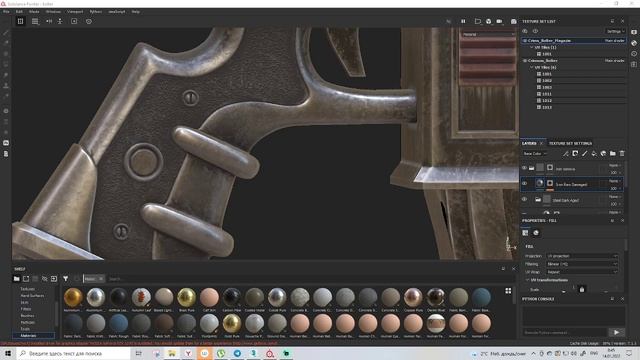Open display settings icon on right sidebar
This screenshot has width=640, height=360.
tap(634, 32)
